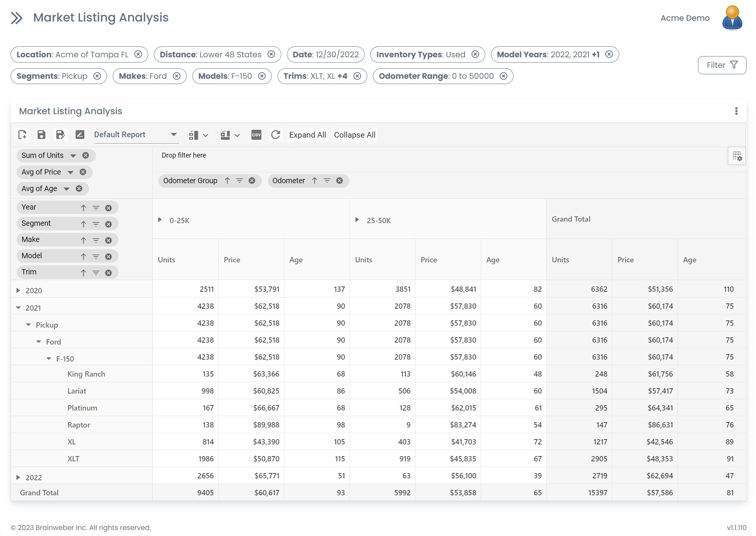Expand the sidebar with double chevron icon

(17, 18)
